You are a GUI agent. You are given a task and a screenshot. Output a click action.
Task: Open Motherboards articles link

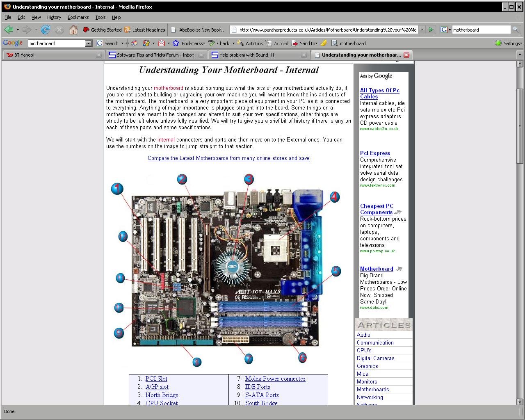pyautogui.click(x=373, y=389)
